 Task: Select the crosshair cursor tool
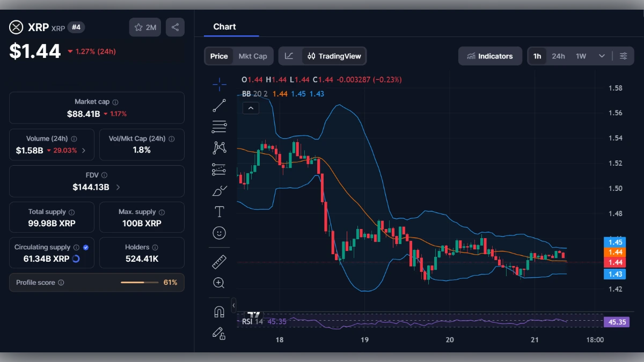(219, 84)
